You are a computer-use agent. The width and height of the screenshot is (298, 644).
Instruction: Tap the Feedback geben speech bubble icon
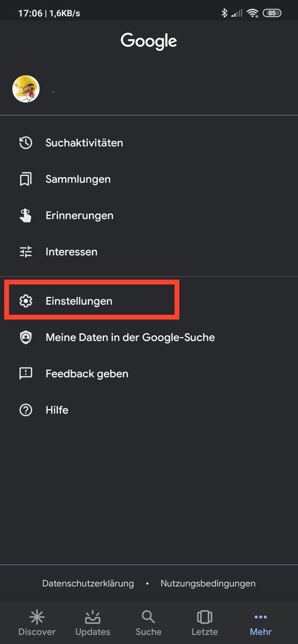click(x=26, y=374)
